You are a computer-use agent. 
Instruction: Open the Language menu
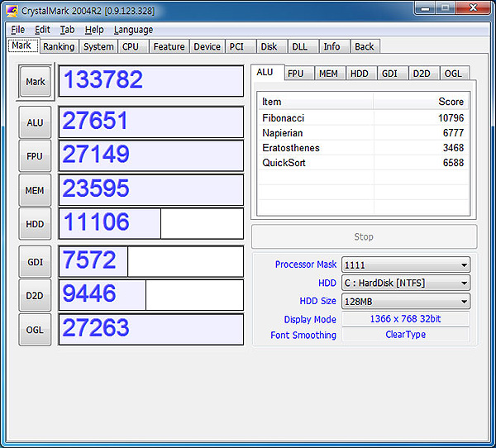click(133, 30)
